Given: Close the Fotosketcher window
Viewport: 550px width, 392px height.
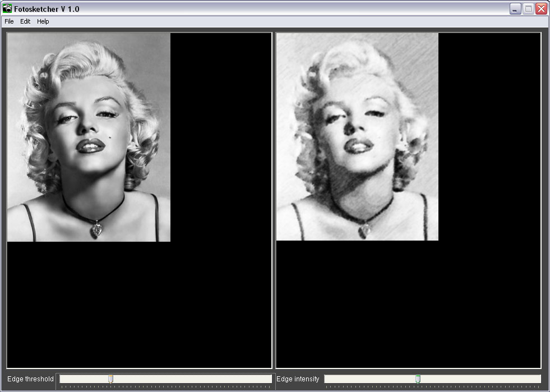Looking at the screenshot, I should [x=541, y=9].
